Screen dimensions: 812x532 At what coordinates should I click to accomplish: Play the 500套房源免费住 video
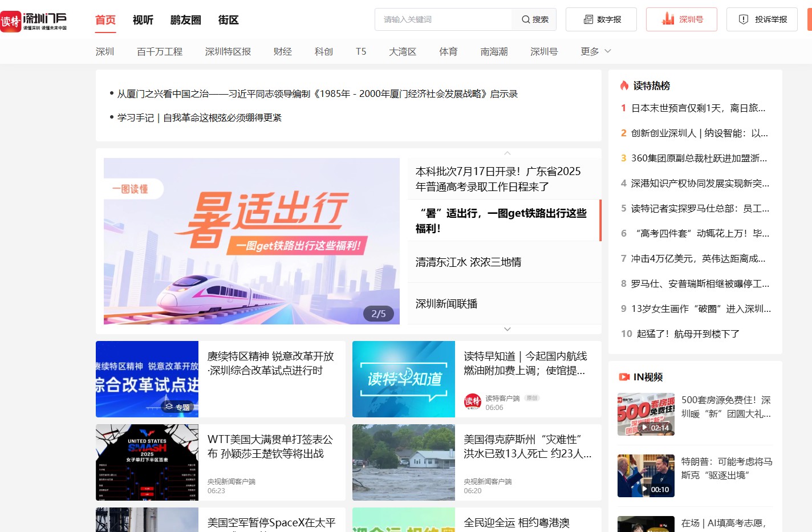coord(646,415)
